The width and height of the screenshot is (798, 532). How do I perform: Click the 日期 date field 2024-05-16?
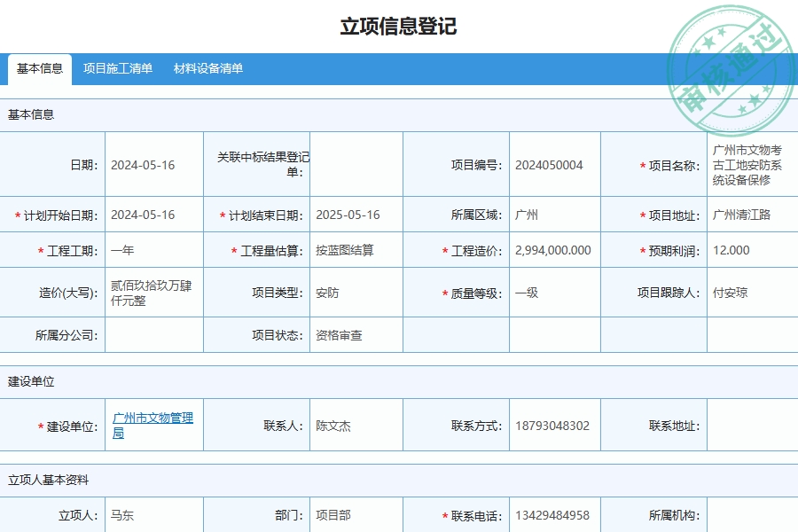click(153, 164)
